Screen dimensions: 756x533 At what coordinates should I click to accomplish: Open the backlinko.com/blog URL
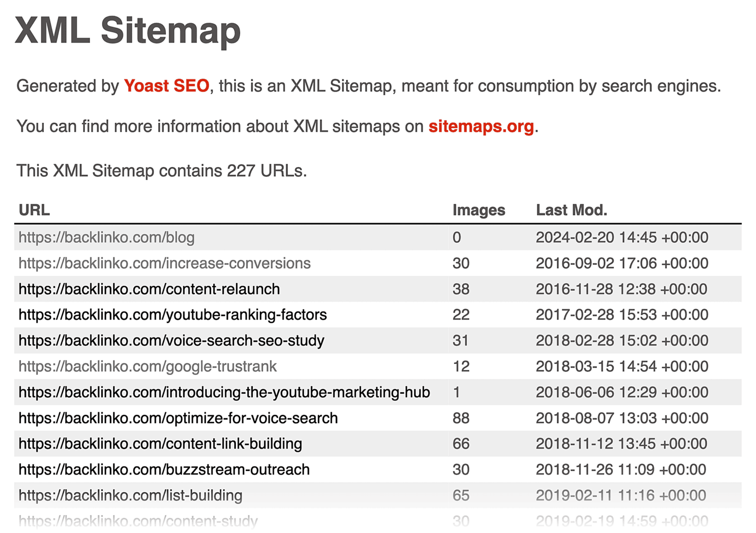coord(106,237)
